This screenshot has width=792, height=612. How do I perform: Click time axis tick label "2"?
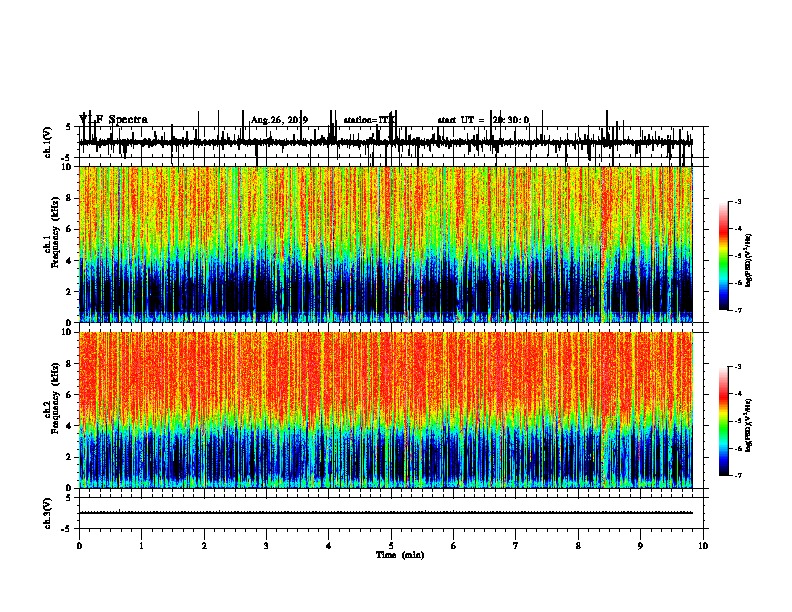point(204,546)
